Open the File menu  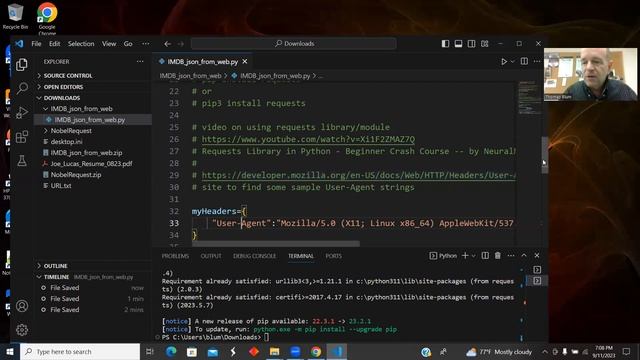coord(36,44)
